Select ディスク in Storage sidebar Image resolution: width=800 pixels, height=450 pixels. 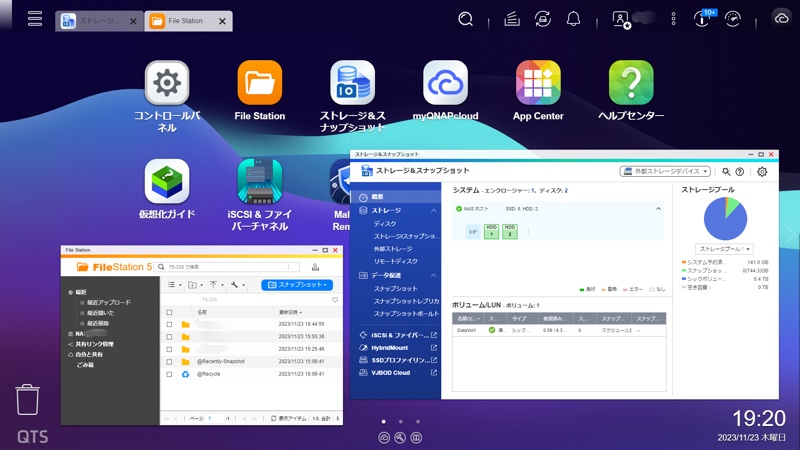(x=385, y=224)
